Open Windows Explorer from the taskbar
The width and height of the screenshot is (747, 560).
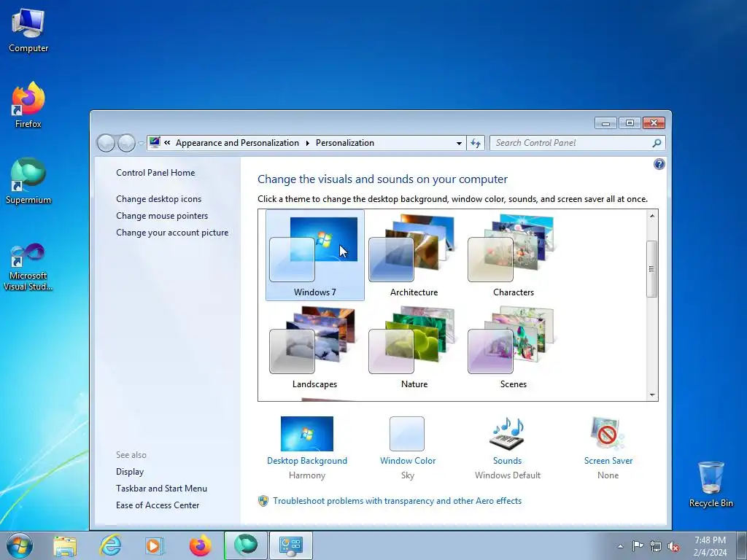tap(65, 546)
